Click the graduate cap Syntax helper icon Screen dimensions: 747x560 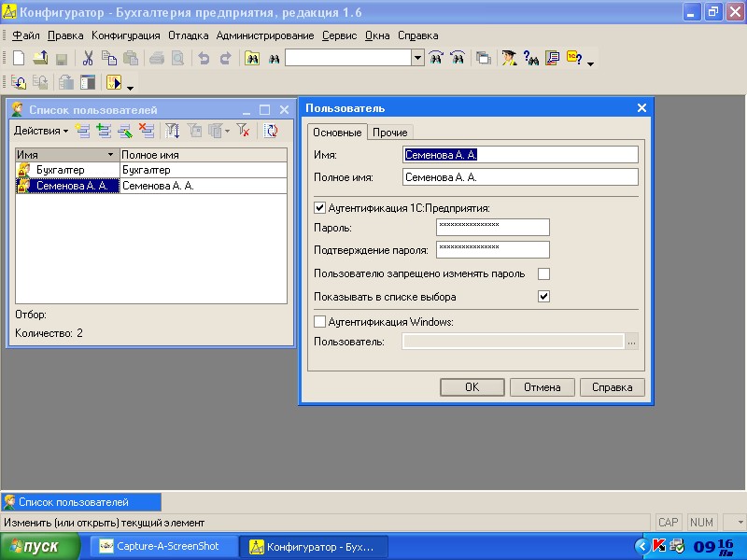509,58
